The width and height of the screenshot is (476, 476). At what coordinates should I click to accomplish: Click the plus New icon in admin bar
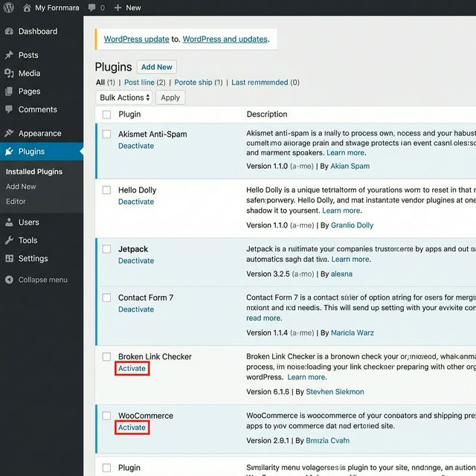point(118,7)
